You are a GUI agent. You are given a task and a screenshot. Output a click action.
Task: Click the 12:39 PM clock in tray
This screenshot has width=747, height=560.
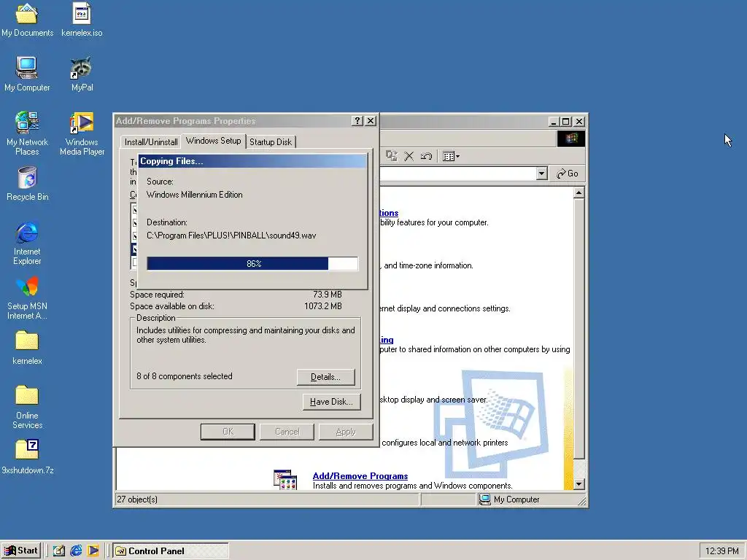click(721, 551)
